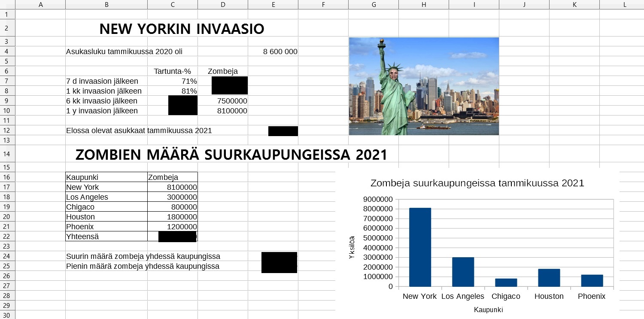Select column header K

574,5
